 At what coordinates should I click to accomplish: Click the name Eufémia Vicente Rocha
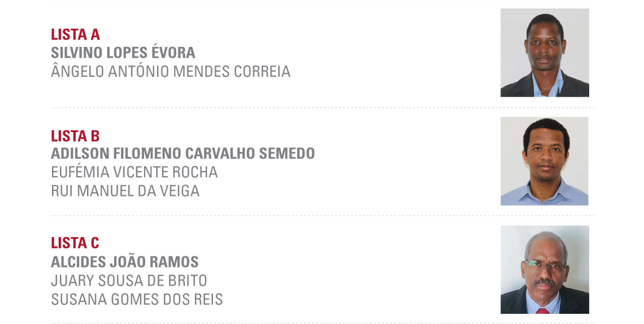134,172
